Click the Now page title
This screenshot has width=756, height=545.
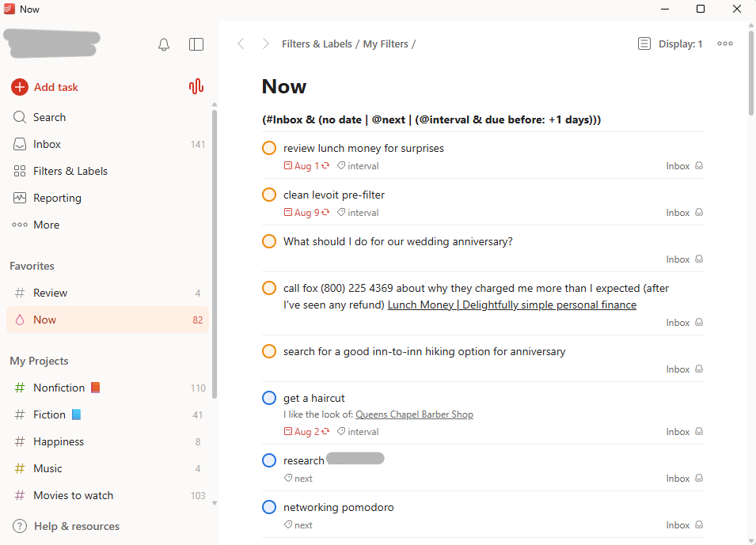[284, 86]
